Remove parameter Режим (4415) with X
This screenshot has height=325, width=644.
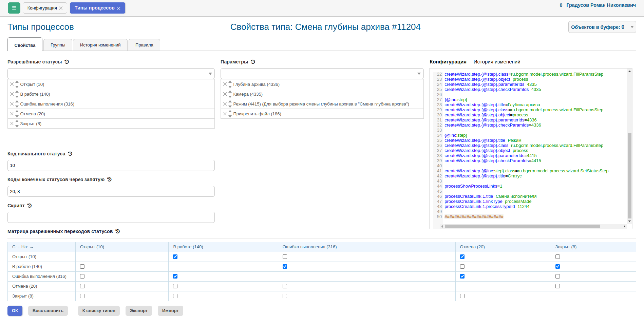(x=225, y=104)
